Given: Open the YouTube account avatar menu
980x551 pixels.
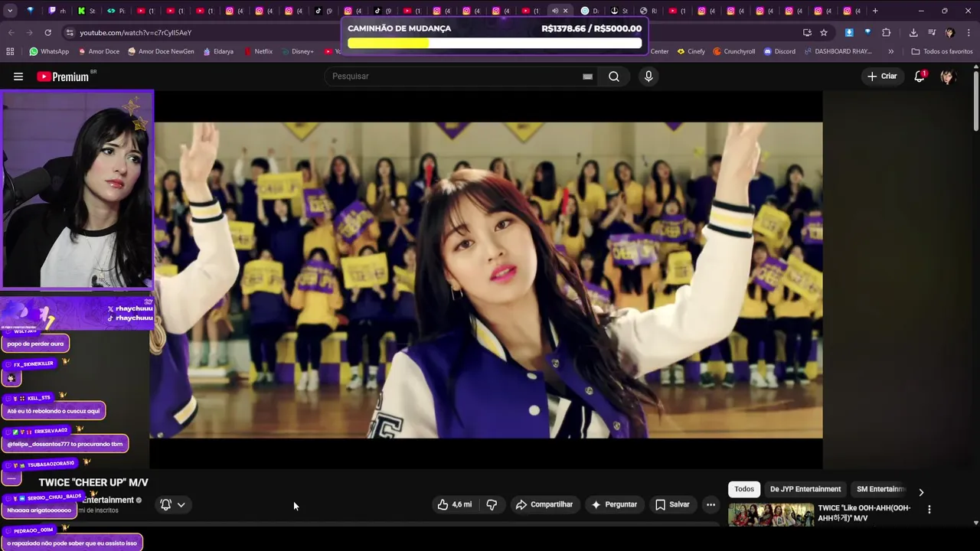Looking at the screenshot, I should (x=947, y=77).
